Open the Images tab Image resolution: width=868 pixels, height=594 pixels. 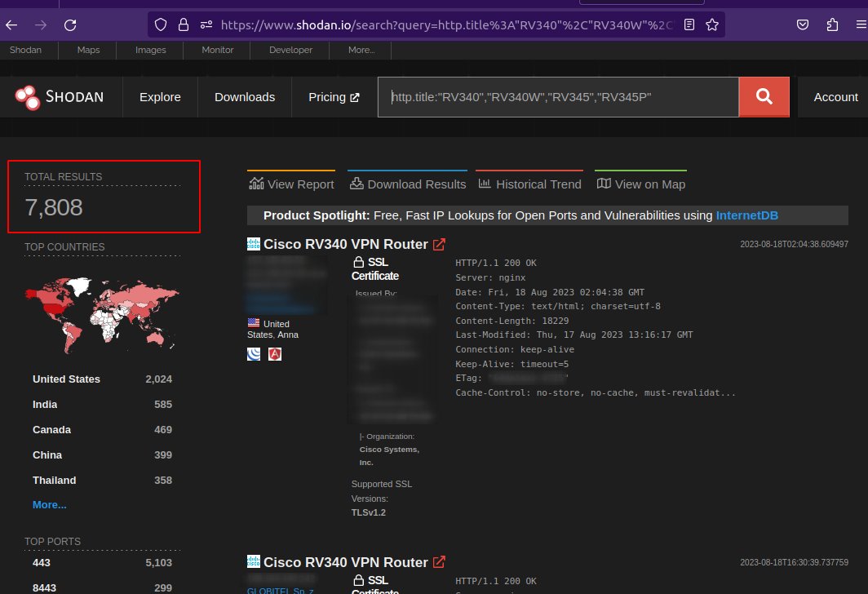click(151, 50)
